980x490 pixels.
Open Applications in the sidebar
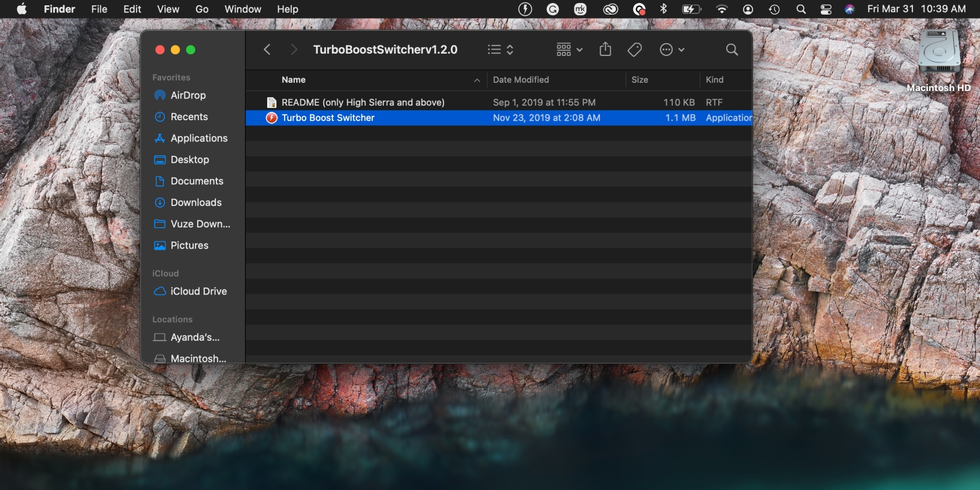coord(199,138)
